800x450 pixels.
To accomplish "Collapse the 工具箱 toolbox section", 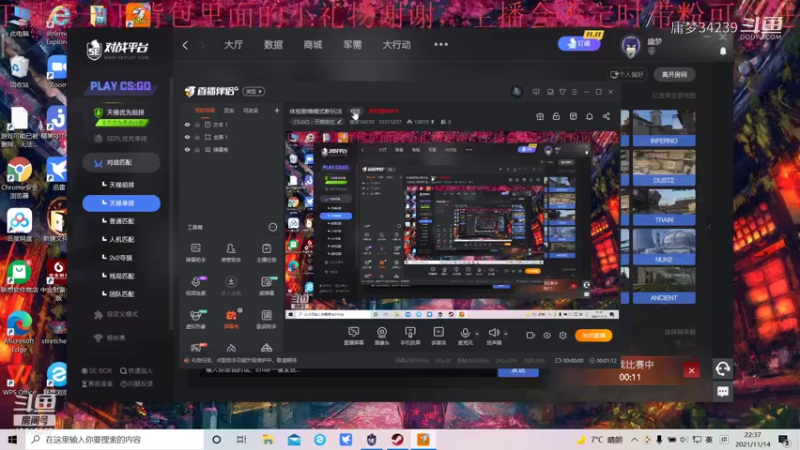I will (272, 227).
